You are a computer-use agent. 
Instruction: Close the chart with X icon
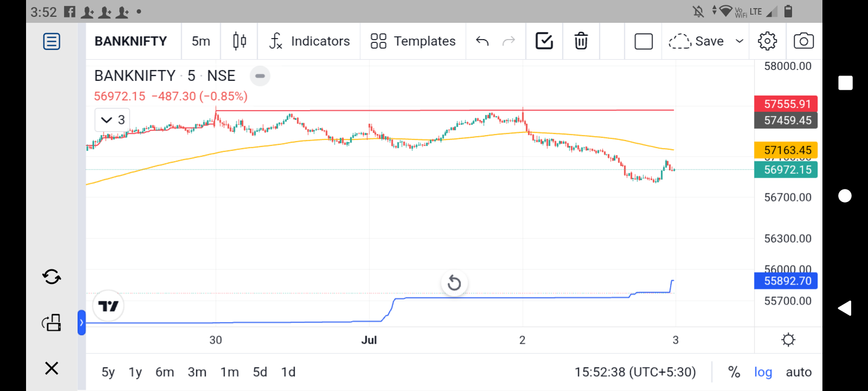coord(52,368)
